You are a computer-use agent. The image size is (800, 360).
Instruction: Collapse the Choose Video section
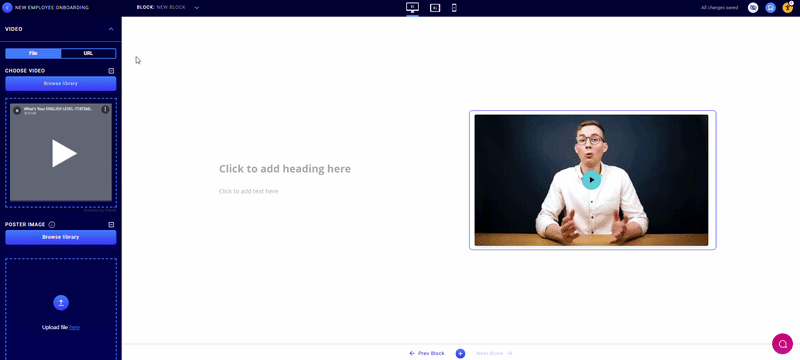111,71
